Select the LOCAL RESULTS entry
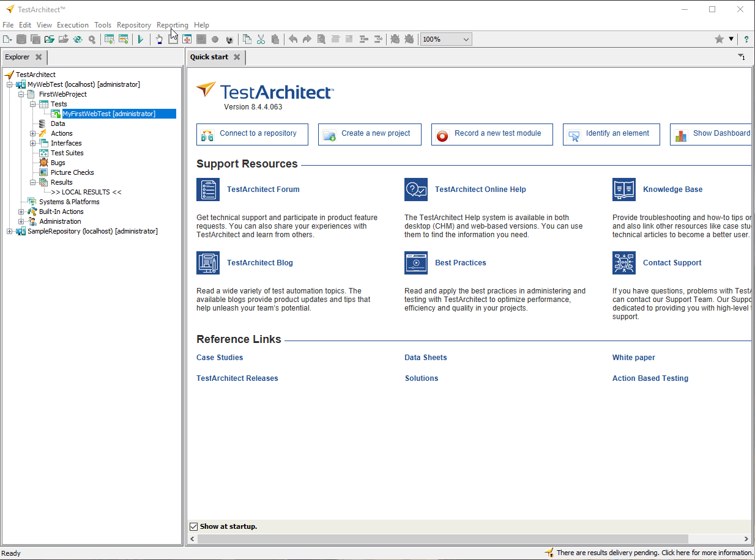This screenshot has width=755, height=560. click(x=86, y=192)
